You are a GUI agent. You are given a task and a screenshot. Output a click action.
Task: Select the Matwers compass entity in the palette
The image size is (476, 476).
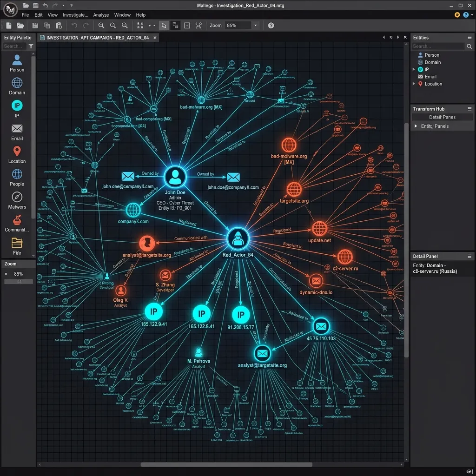[x=17, y=200]
